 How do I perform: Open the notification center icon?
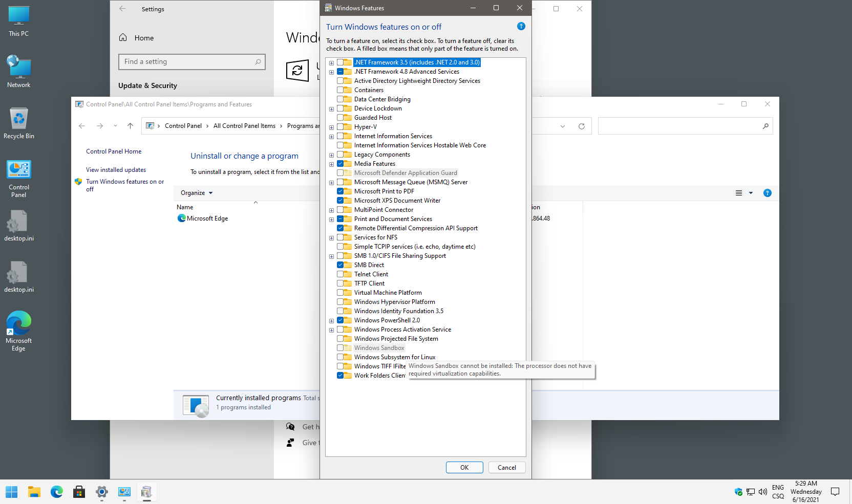[x=835, y=492]
